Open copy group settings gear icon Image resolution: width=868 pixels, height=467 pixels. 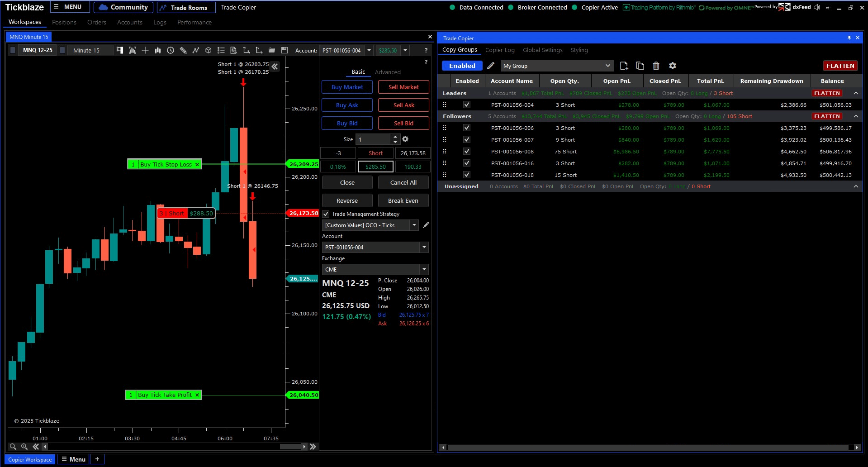click(x=673, y=66)
